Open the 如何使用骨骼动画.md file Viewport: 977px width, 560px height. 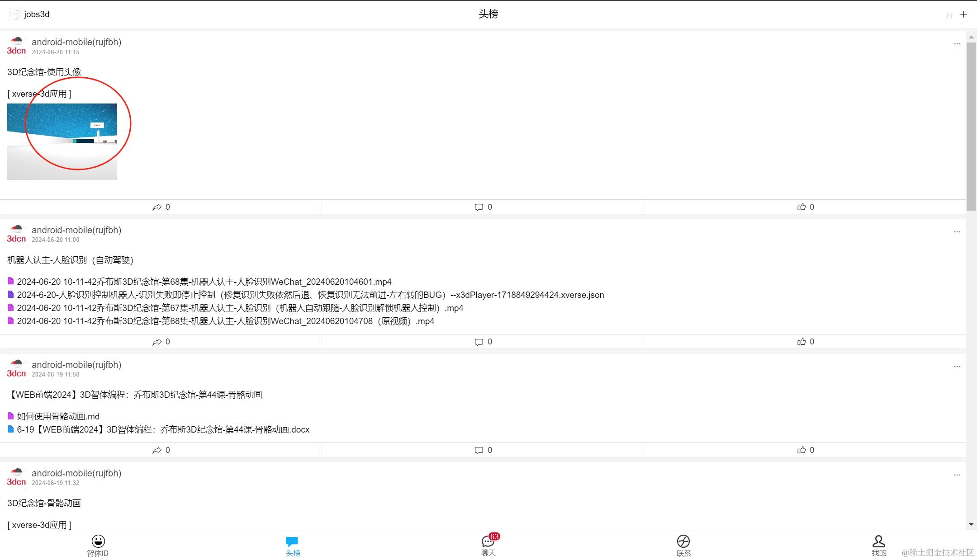[58, 416]
